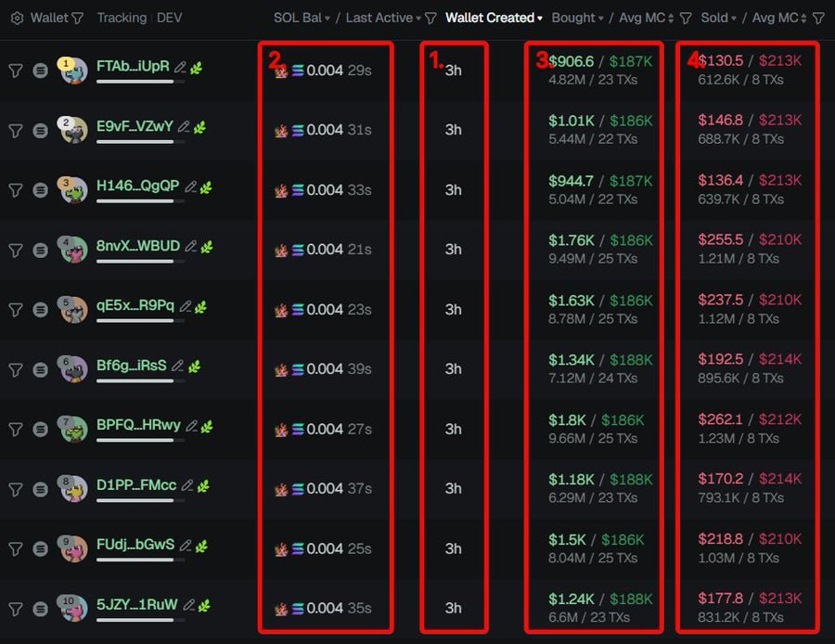This screenshot has width=835, height=644.
Task: Open wallet E9vF...VZwY
Action: 135,125
